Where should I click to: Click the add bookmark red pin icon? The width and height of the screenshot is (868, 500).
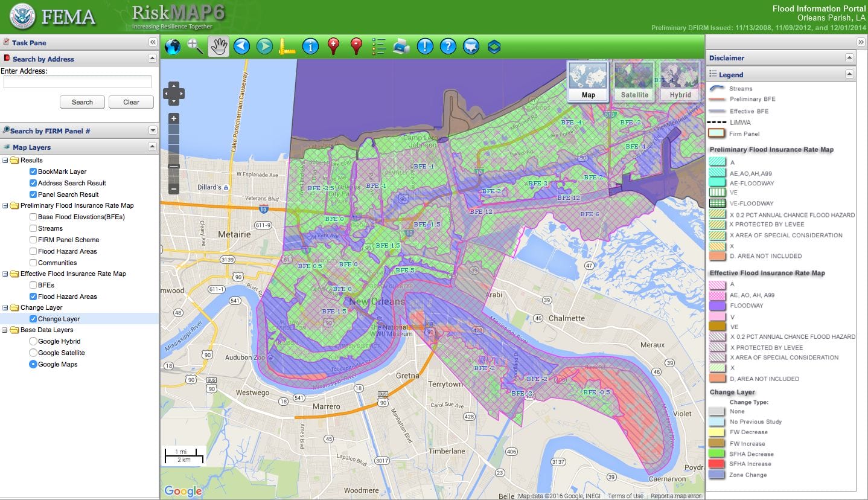pyautogui.click(x=333, y=46)
